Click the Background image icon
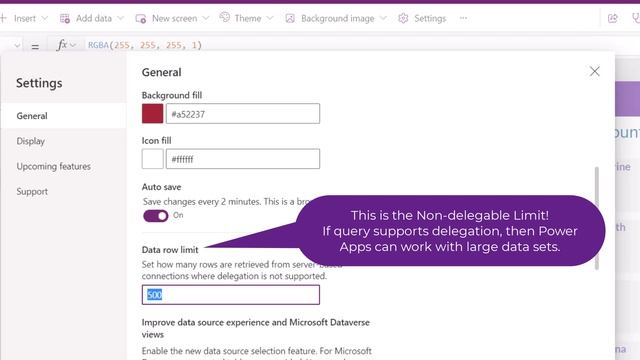Screen dimensions: 640x360 pyautogui.click(x=290, y=18)
